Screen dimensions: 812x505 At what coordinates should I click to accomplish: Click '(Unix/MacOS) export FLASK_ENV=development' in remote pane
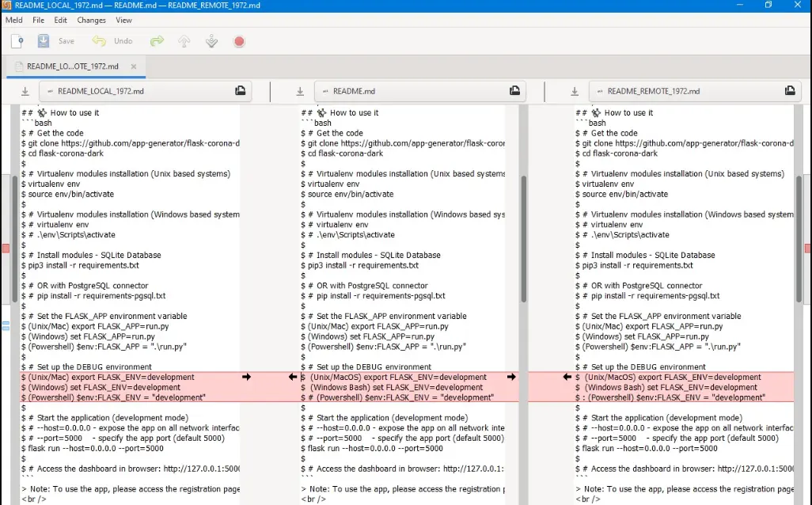coord(673,377)
